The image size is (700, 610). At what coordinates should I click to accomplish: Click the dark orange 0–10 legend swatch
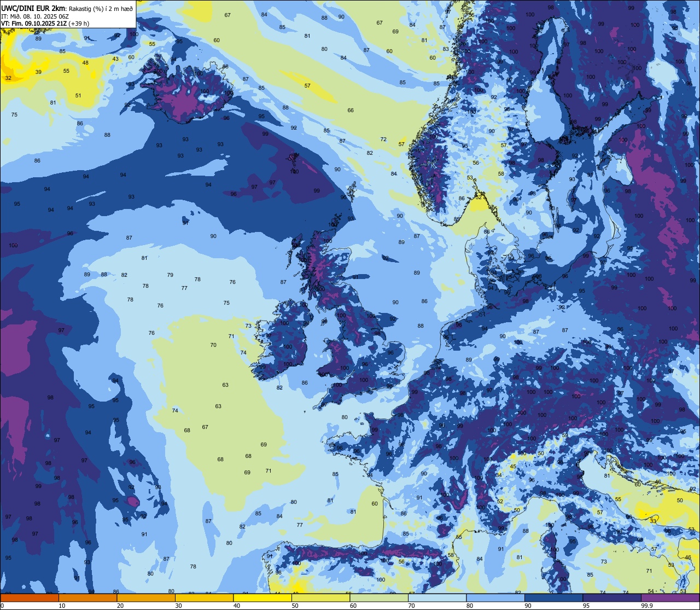pos(29,597)
